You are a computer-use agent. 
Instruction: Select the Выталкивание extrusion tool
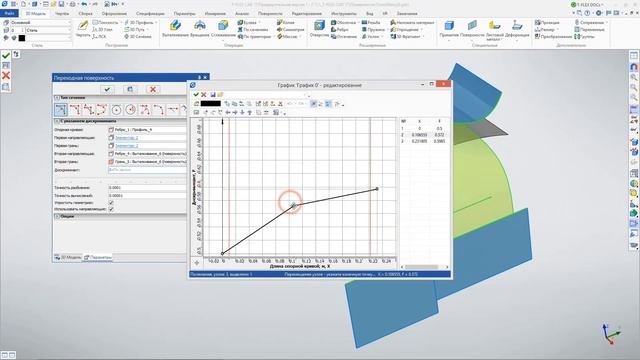tap(176, 29)
